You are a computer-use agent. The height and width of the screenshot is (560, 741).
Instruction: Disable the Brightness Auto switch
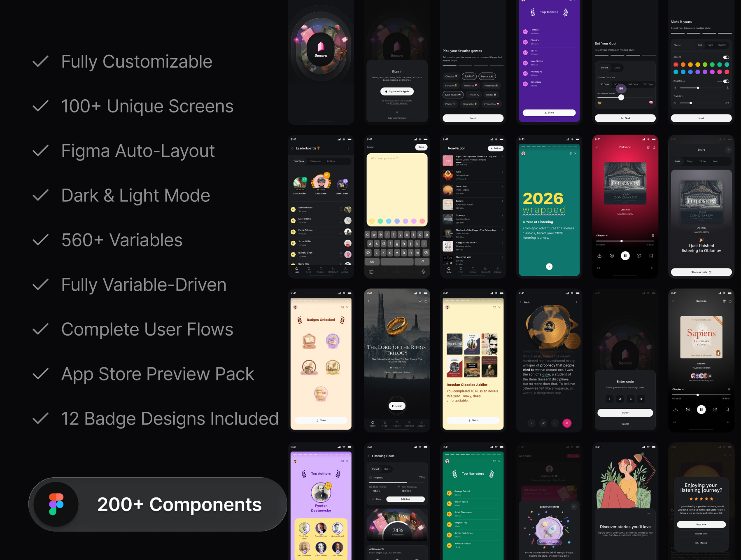(x=726, y=81)
